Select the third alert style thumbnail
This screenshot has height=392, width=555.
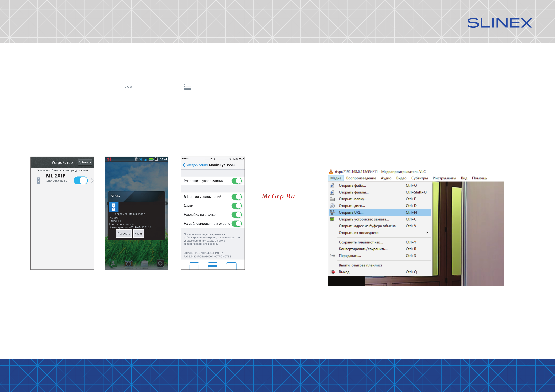231,266
